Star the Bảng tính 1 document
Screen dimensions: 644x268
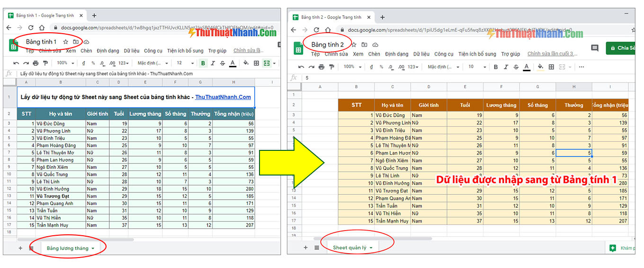(x=66, y=42)
